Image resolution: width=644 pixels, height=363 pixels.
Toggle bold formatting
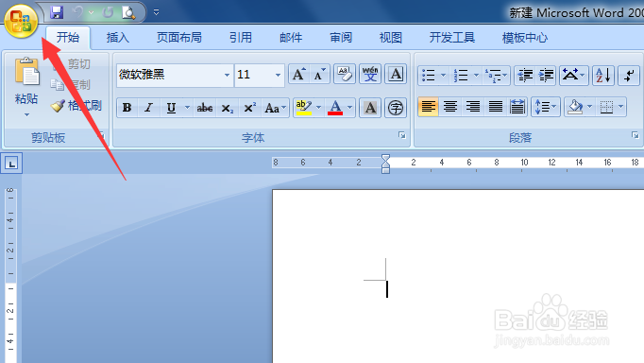click(127, 108)
